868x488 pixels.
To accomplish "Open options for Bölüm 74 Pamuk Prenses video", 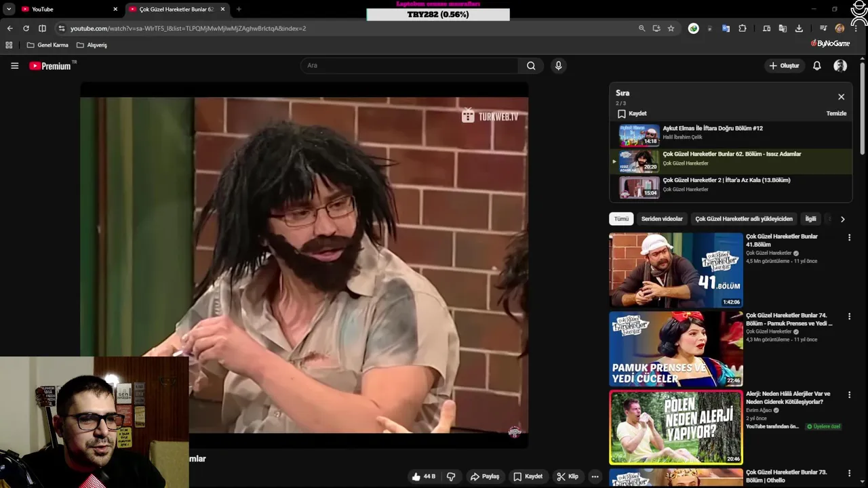I will (849, 317).
